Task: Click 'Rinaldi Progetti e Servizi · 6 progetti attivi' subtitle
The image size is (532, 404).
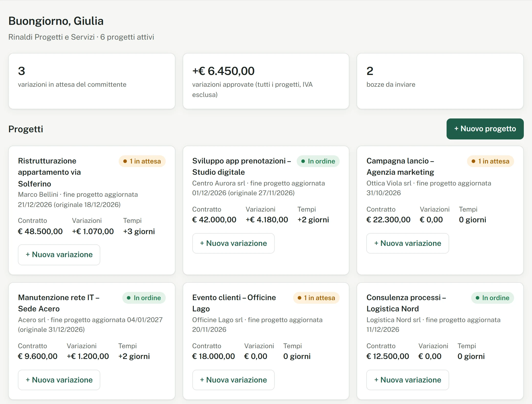Action: coord(81,37)
